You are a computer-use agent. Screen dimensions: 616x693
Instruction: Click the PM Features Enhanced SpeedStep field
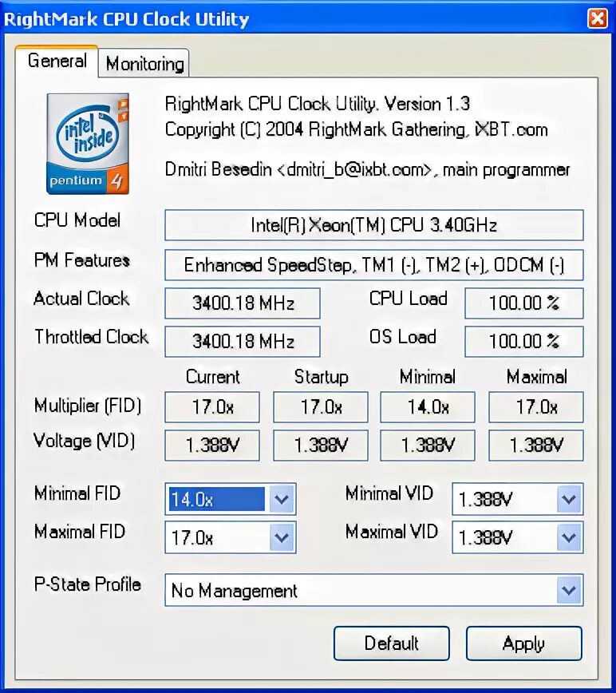(374, 265)
